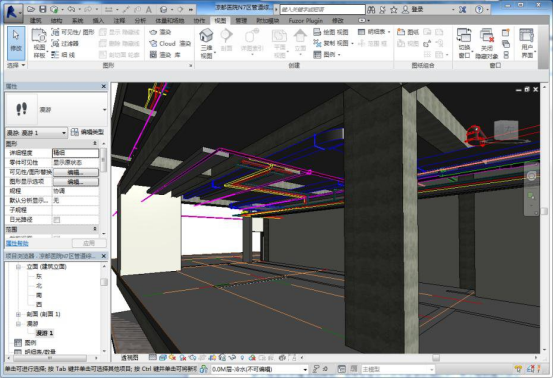Click the 图例 (Legends) tool in ribbon
Image resolution: width=554 pixels, height=379 pixels.
tap(326, 55)
